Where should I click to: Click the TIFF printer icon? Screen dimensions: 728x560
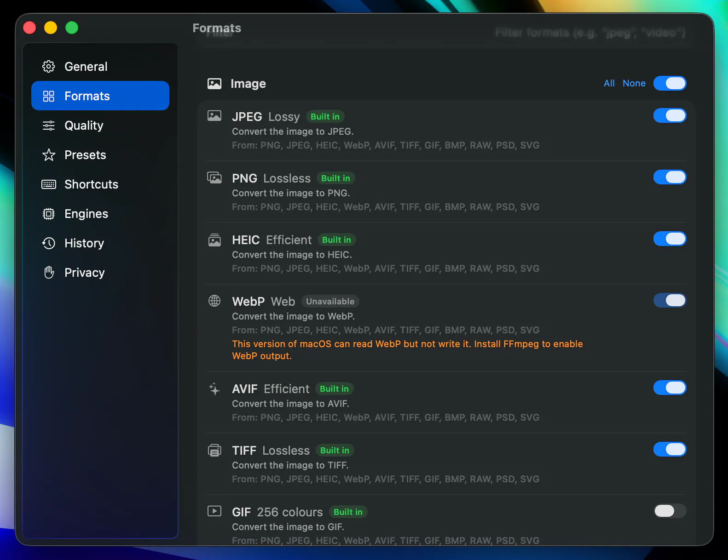214,450
